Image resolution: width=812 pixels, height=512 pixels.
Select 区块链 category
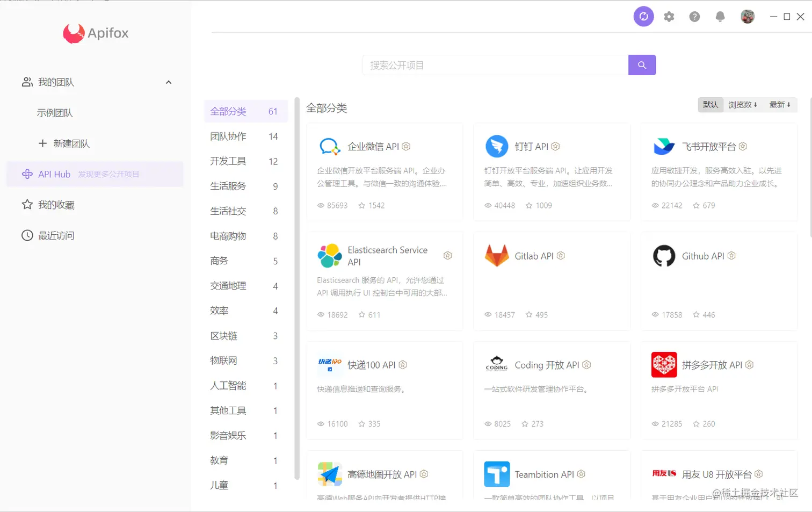(x=246, y=336)
